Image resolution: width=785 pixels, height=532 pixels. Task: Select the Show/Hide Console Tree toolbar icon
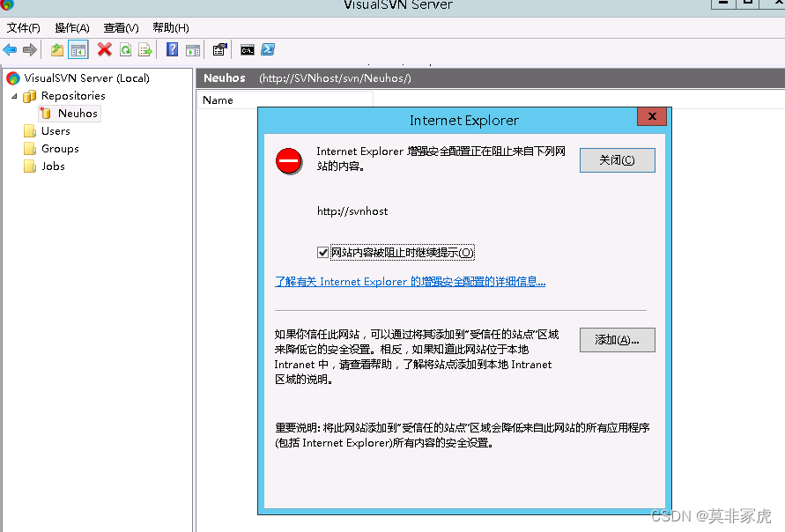(78, 49)
